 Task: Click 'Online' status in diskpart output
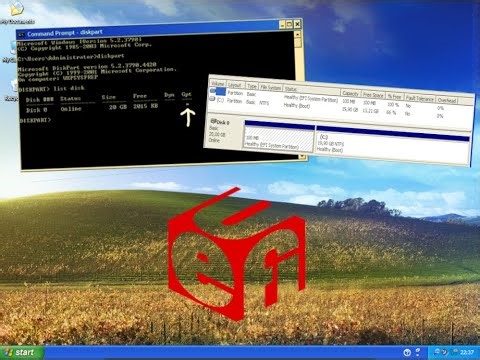71,109
